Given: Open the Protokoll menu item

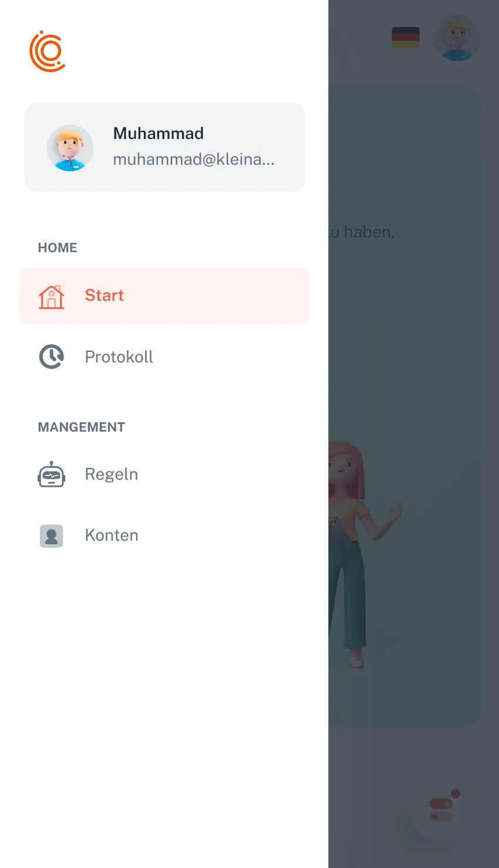Looking at the screenshot, I should point(164,357).
